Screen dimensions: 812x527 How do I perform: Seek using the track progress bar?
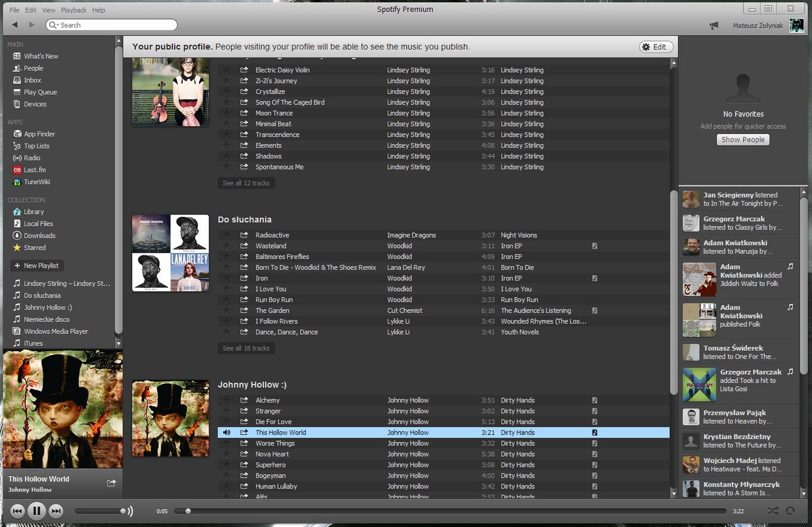(x=451, y=511)
